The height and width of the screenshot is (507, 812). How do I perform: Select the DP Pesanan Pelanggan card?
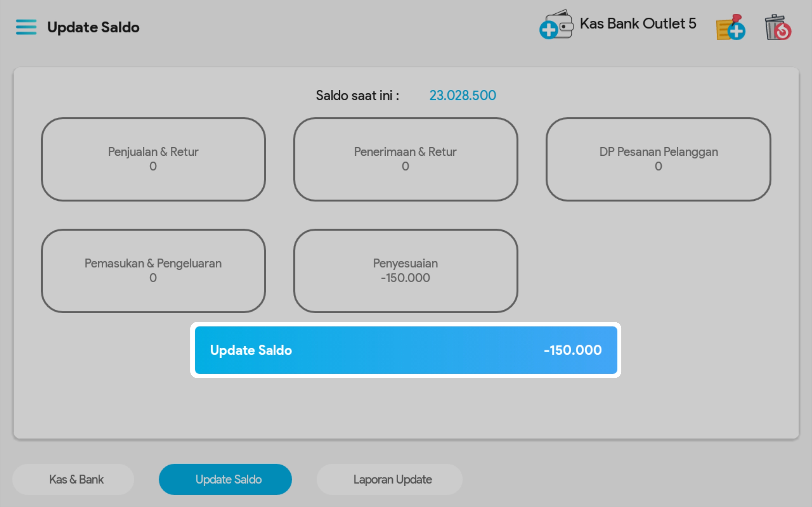(x=658, y=159)
